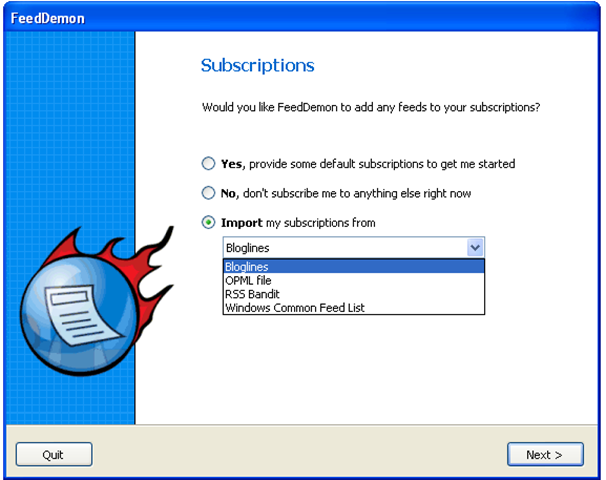Click the 'don't subscribe me to anything' label

pyautogui.click(x=357, y=193)
